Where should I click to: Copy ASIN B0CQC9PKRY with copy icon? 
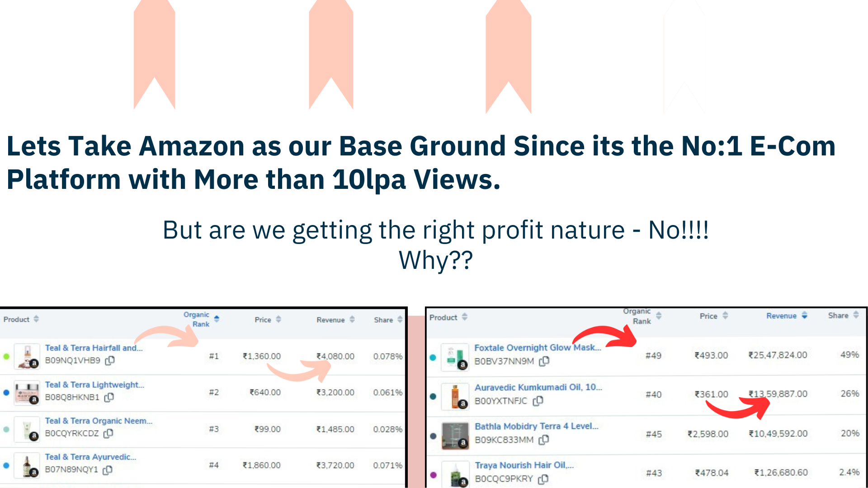point(543,479)
